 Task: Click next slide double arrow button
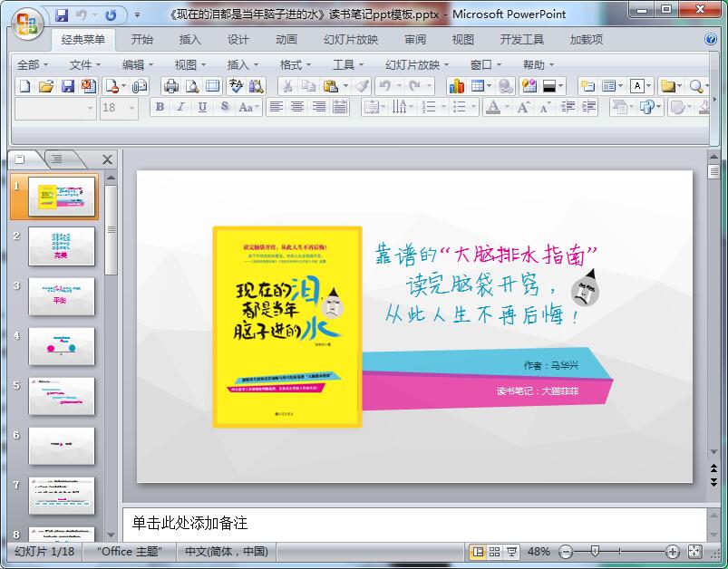[713, 483]
